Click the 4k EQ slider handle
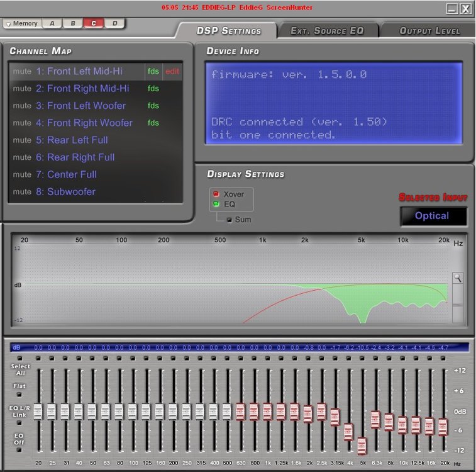Screen dimensions: 476x472 point(348,432)
